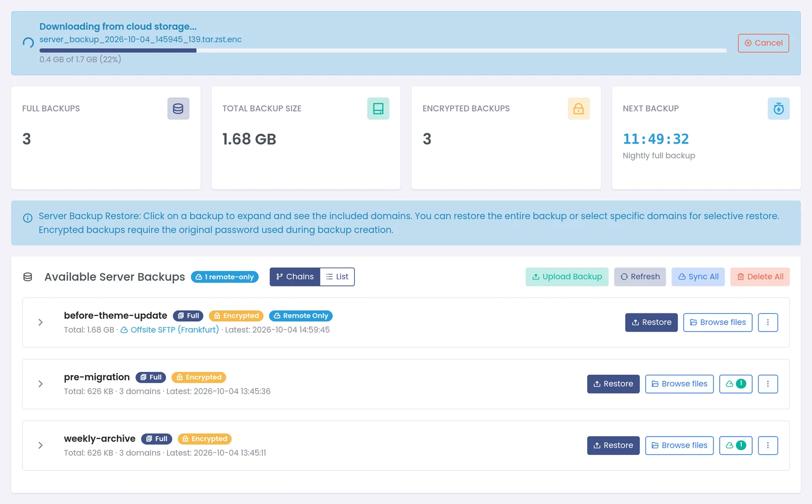Click Full tag on before-theme-update

tap(188, 316)
